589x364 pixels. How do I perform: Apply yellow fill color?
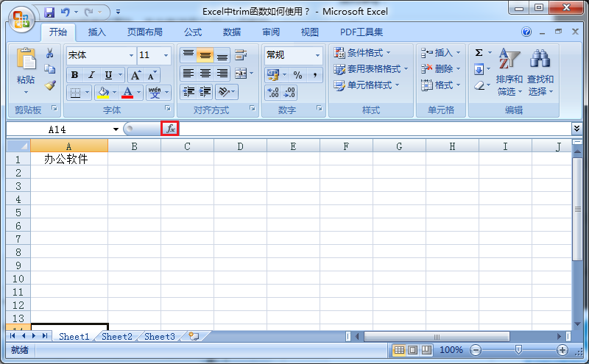103,93
